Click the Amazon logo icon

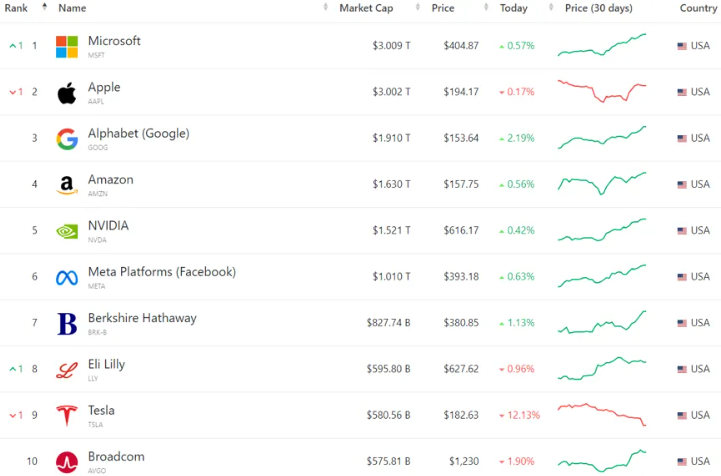point(67,185)
